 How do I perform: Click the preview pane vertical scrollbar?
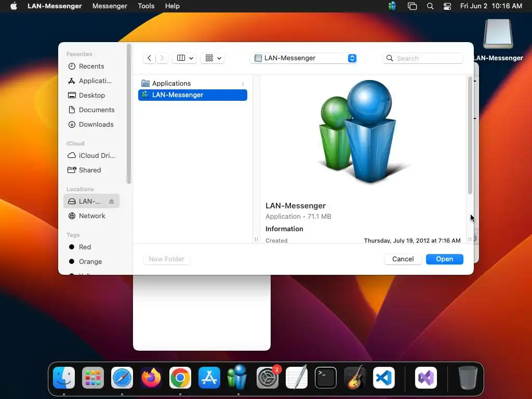[x=470, y=136]
